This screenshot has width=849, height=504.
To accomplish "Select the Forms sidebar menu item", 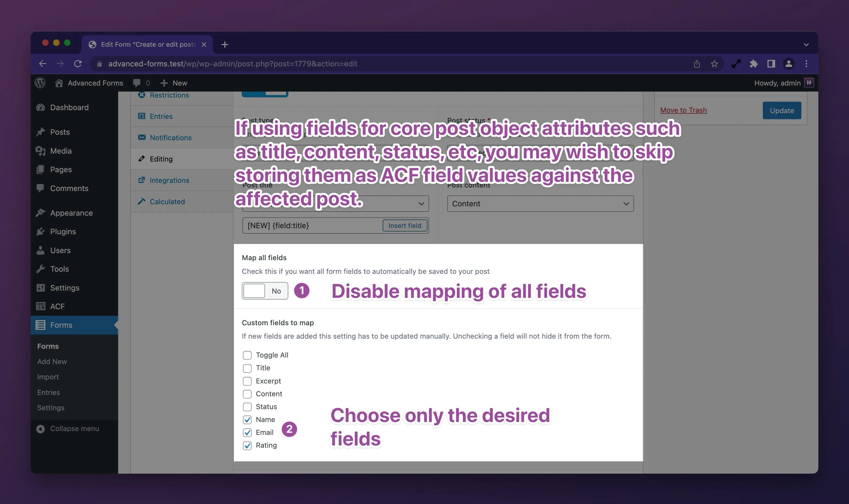I will 74,325.
